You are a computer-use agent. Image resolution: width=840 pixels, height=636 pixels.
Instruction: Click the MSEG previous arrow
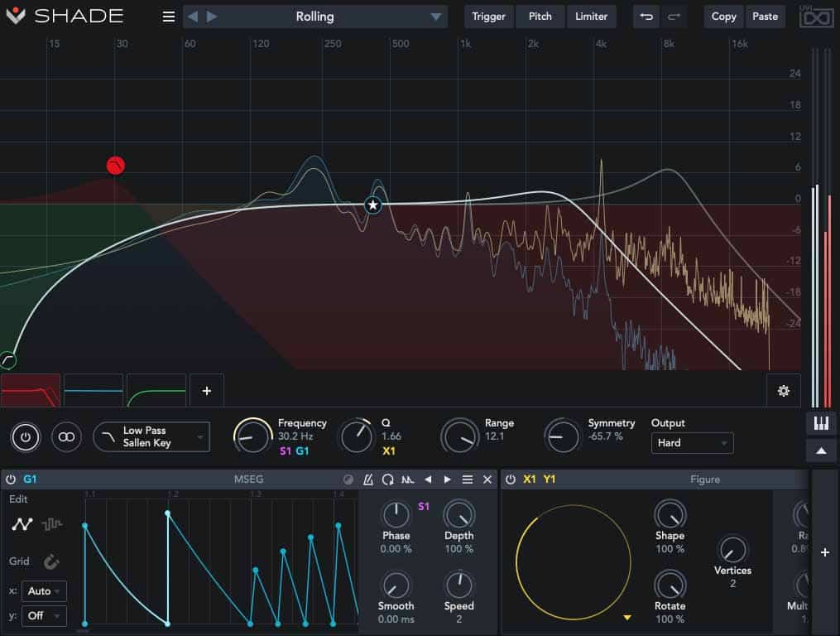(428, 479)
